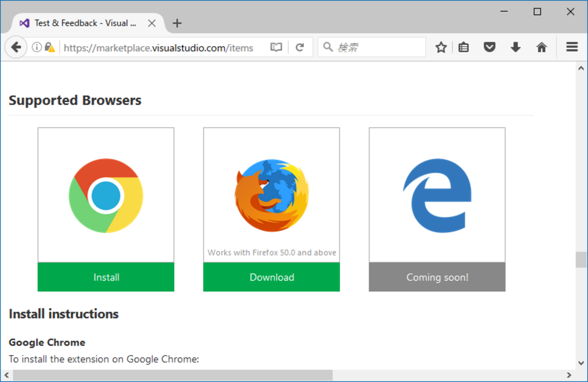This screenshot has width=588, height=382.
Task: Click the Microsoft Edge logo image
Action: pos(437,196)
